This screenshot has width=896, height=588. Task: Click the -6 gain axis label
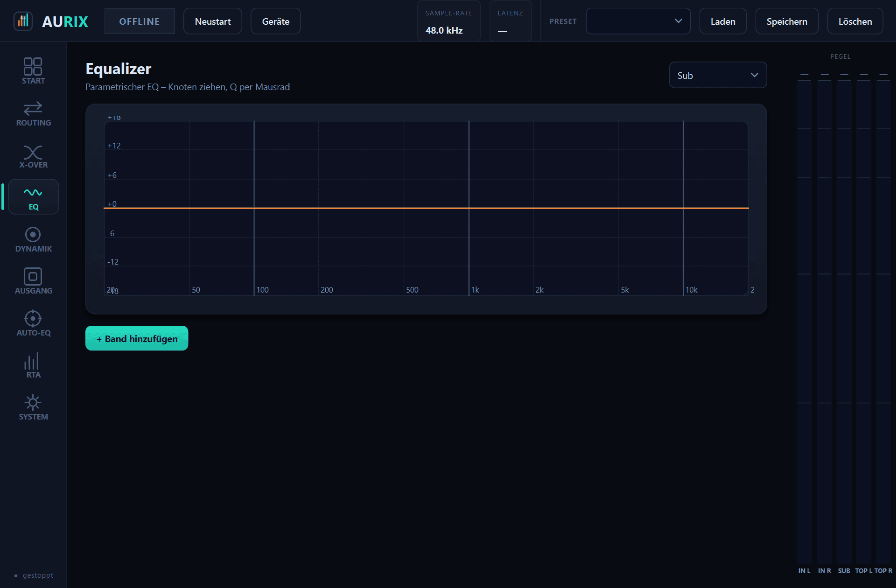pyautogui.click(x=111, y=233)
